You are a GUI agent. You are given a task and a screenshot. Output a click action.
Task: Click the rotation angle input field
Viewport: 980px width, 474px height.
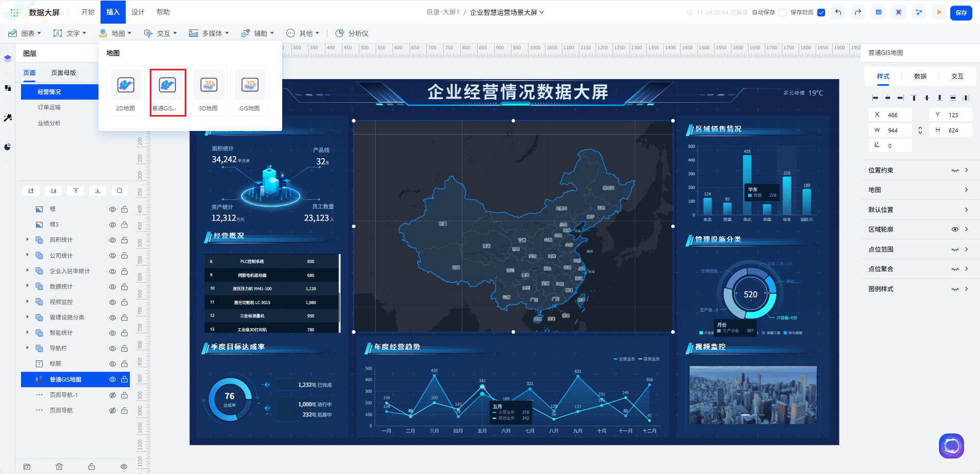(x=890, y=146)
